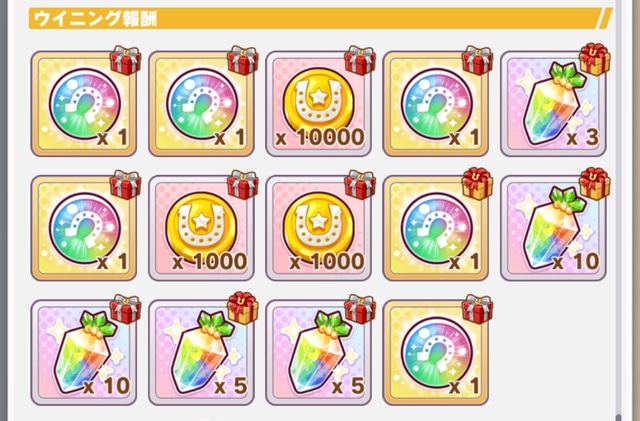This screenshot has height=421, width=640.
Task: Open the x10 crystal with gold gift box
Action: tap(553, 228)
